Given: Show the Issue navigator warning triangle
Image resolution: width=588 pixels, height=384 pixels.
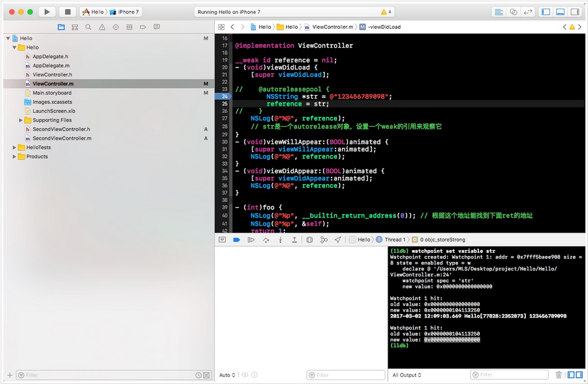Looking at the screenshot, I should click(102, 27).
